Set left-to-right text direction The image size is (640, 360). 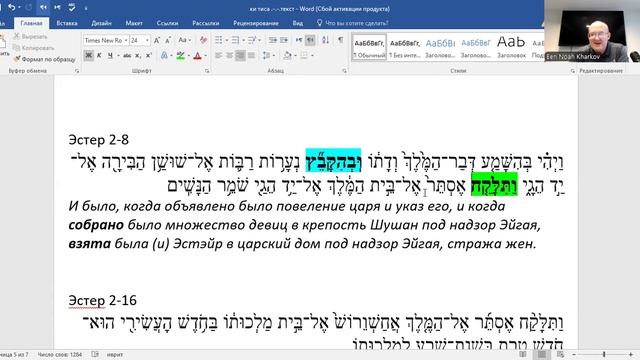(299, 40)
